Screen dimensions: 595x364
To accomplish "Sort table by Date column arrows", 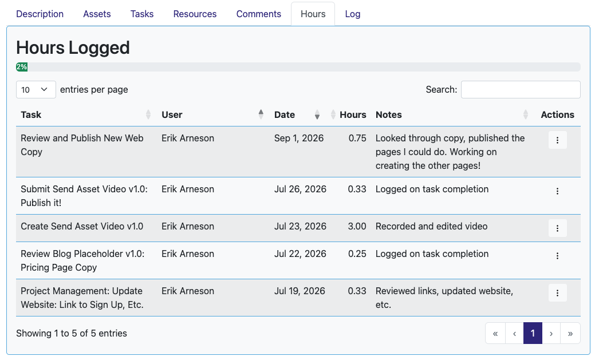I will coord(317,114).
